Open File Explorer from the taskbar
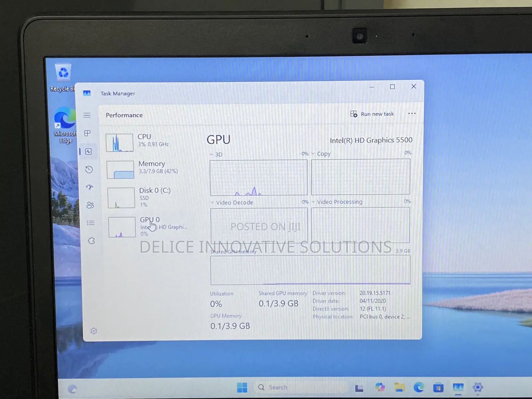Viewport: 532px width, 399px height. coord(399,387)
